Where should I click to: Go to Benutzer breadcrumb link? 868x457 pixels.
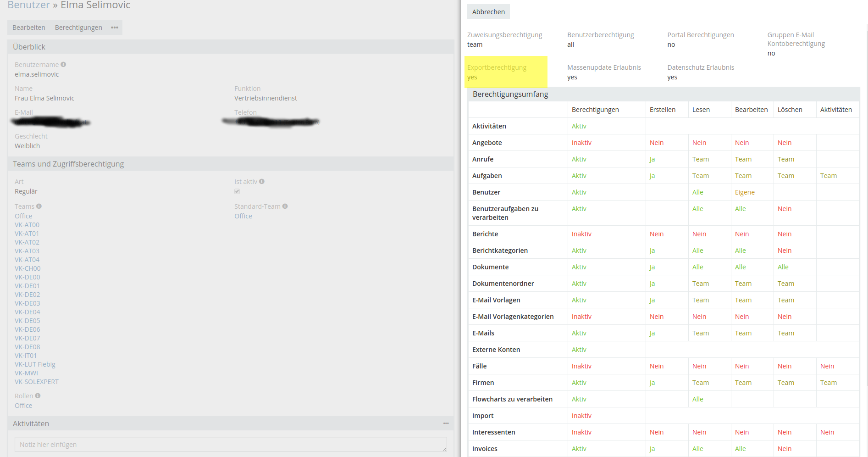click(28, 5)
